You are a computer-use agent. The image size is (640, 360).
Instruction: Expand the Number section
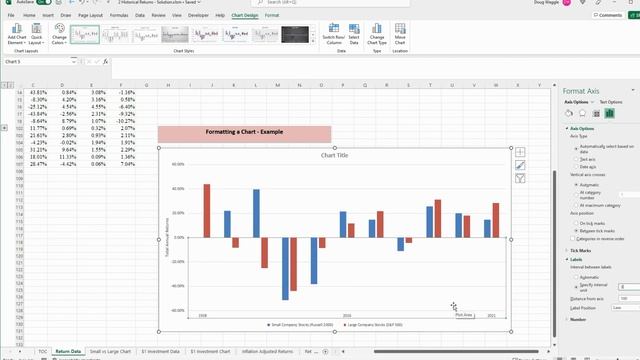coord(567,319)
